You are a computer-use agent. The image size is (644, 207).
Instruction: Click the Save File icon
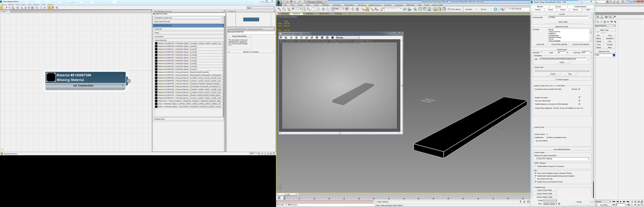[291, 2]
